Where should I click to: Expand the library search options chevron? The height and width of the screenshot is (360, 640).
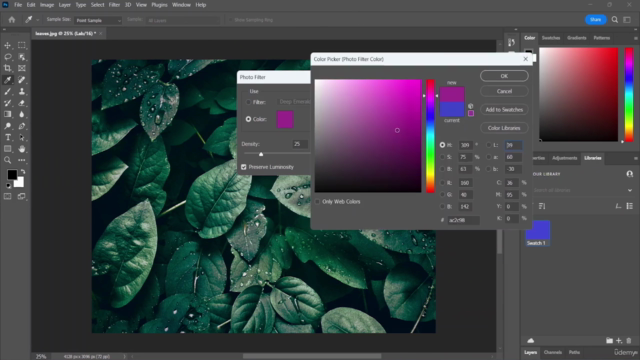pyautogui.click(x=630, y=190)
